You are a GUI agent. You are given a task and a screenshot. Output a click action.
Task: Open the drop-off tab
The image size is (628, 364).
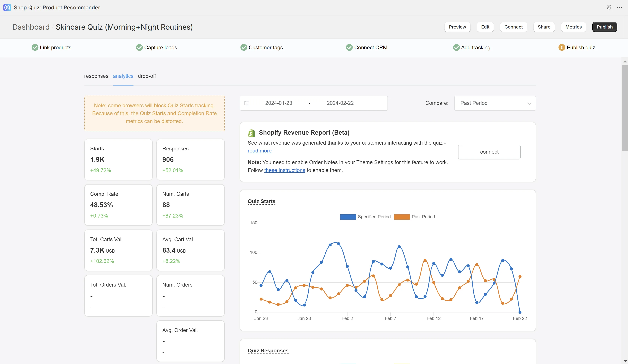tap(147, 76)
